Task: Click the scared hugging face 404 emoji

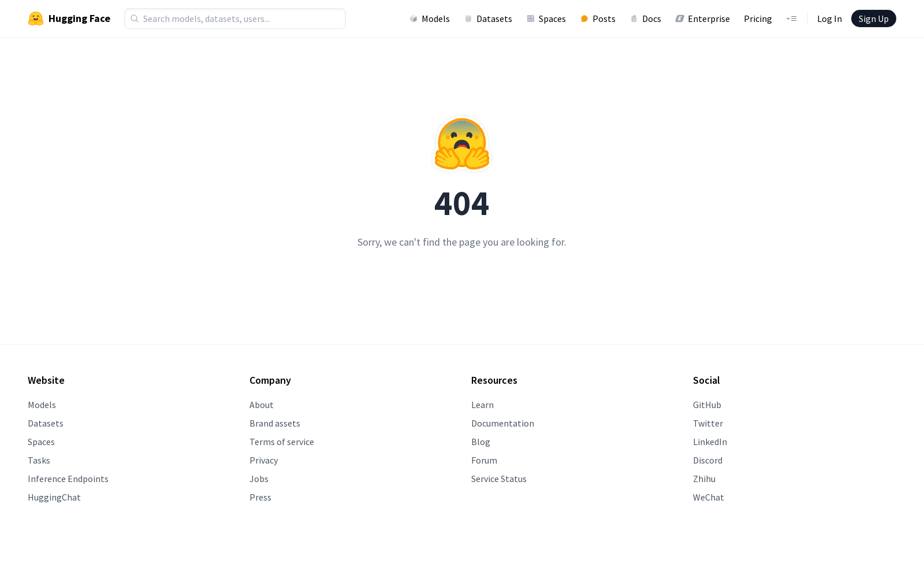Action: (x=462, y=143)
